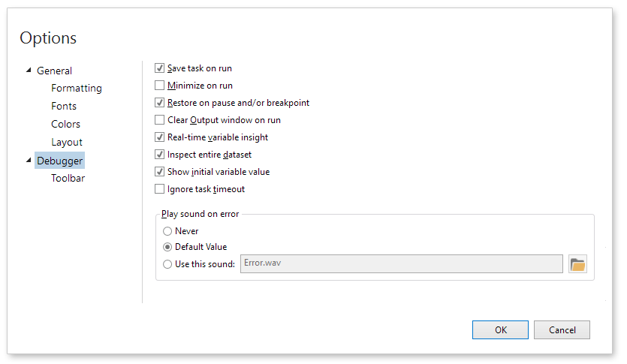The image size is (627, 364).
Task: Open the Toolbar item under Debugger
Action: (68, 179)
